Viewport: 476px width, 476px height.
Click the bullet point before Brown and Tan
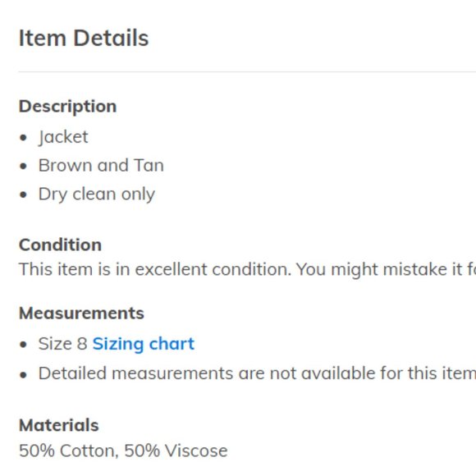(x=23, y=167)
